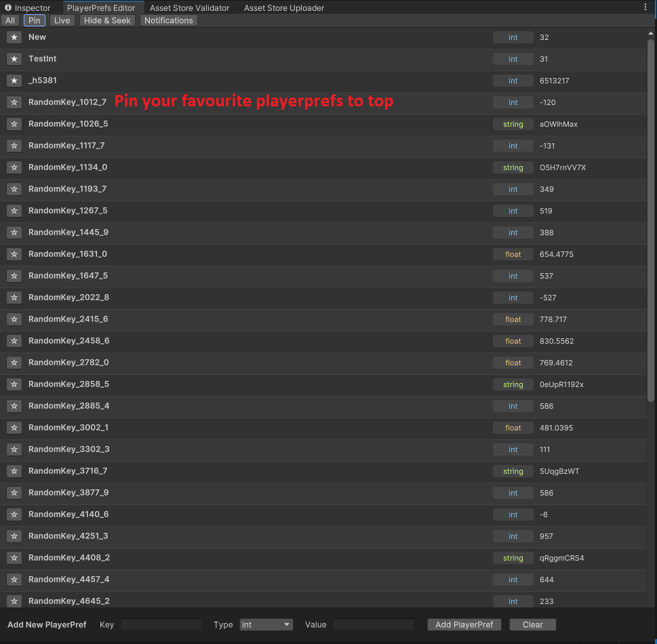Pin RandomKey_4408_2 to the top
657x644 pixels.
point(14,558)
